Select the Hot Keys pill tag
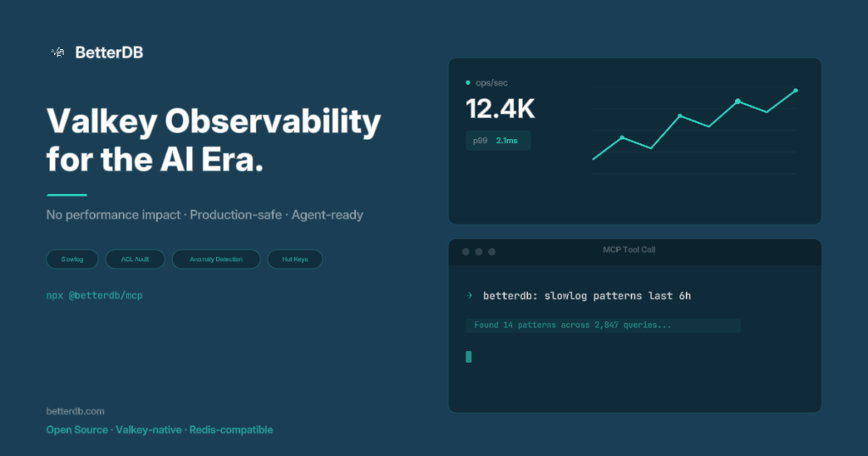 pos(295,259)
